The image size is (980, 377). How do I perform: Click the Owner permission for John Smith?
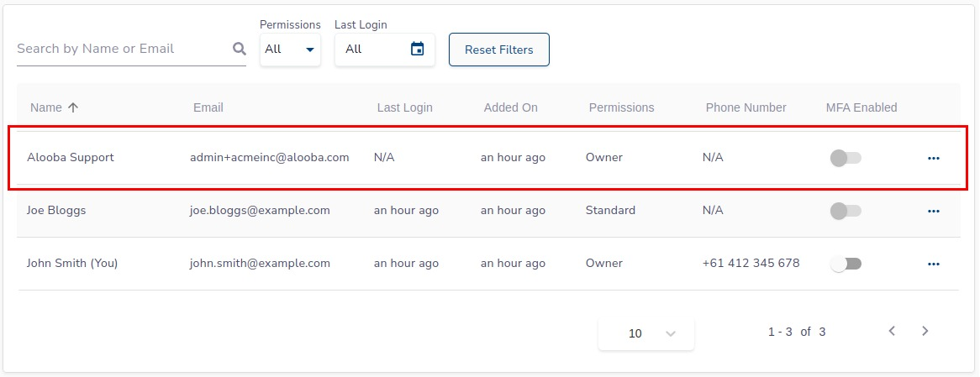604,264
